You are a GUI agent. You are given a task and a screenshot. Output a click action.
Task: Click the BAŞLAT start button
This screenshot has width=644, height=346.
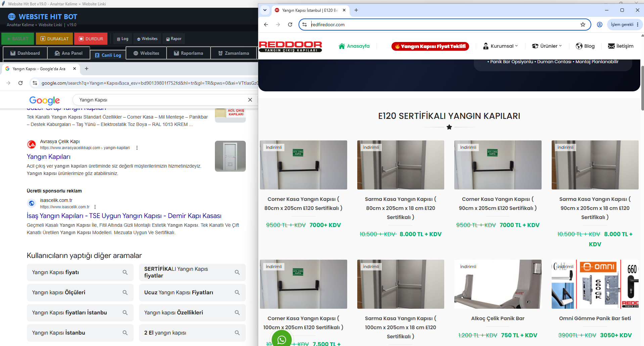[17, 39]
